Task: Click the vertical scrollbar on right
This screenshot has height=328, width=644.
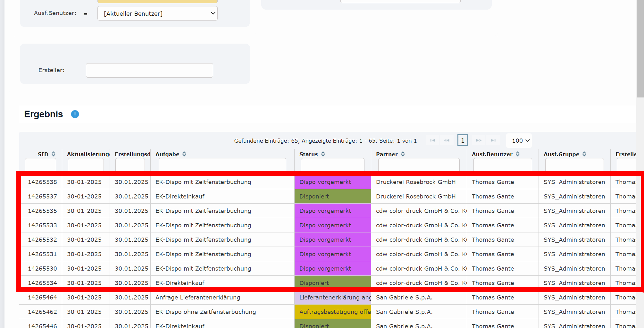Action: pos(640,48)
